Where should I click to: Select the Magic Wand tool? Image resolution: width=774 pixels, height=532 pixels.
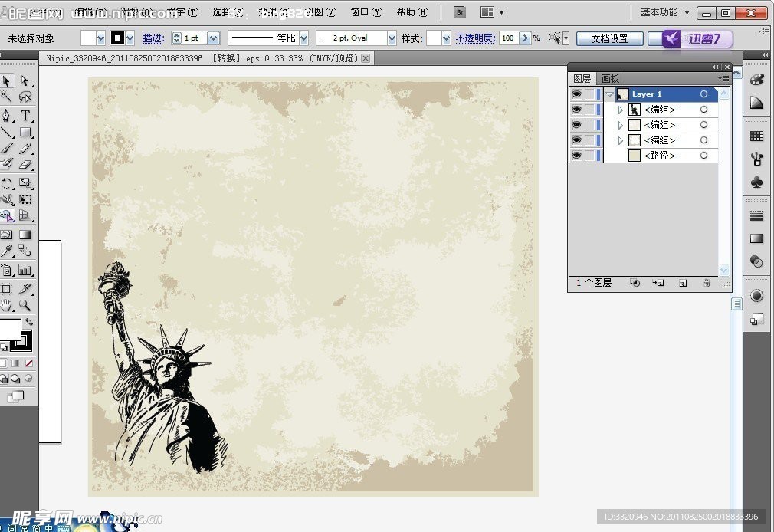(x=7, y=97)
